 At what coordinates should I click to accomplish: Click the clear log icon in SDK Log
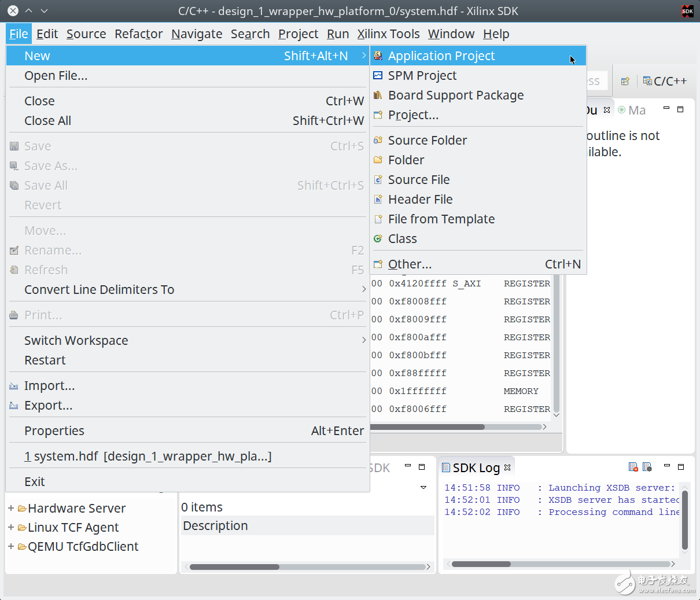point(633,467)
